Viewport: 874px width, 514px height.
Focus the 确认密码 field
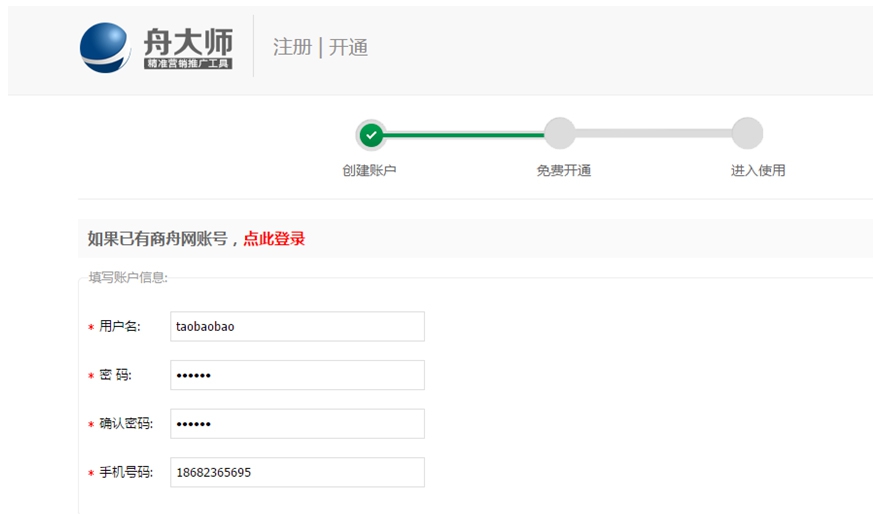point(297,423)
